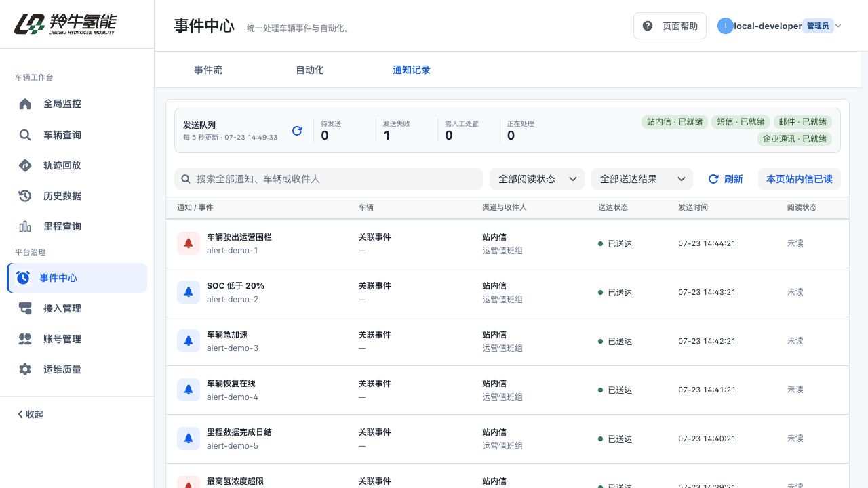Click the 车辆急加速 notification title
Screen dimensions: 868x488
click(x=227, y=335)
